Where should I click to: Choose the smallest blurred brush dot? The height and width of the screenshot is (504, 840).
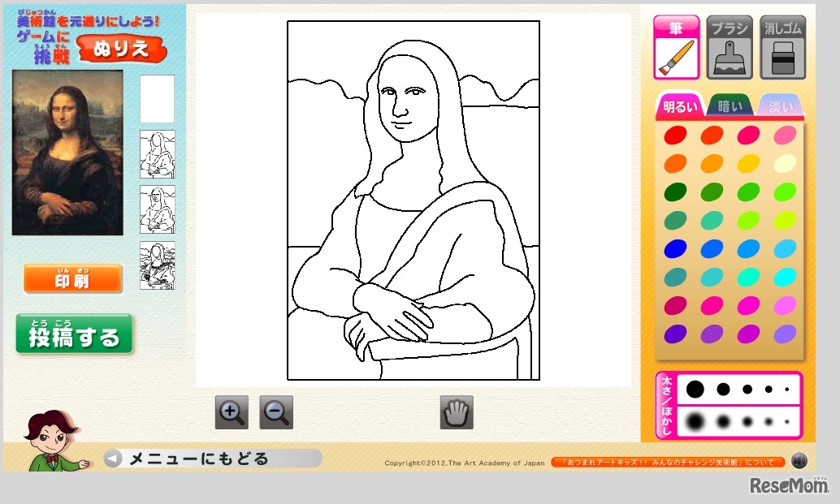tap(787, 421)
